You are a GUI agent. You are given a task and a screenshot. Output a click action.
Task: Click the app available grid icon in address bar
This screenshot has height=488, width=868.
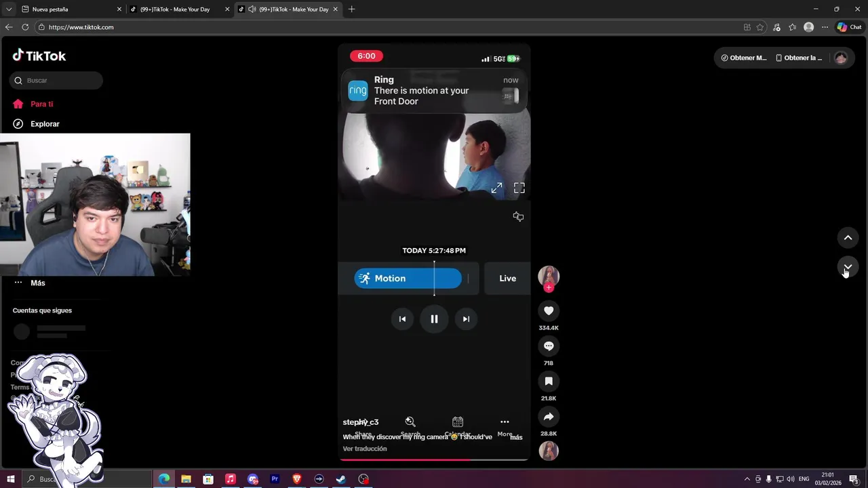click(747, 27)
